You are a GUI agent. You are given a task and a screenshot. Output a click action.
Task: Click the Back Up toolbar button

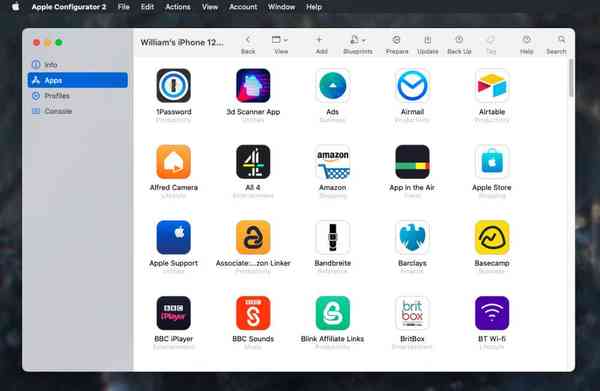tap(459, 44)
